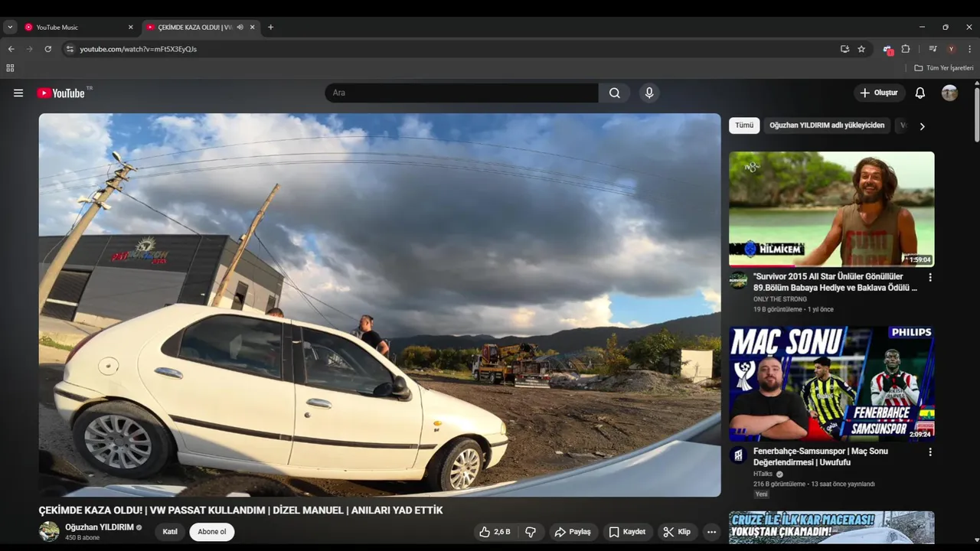Mute the playing tab's speaker icon
This screenshot has height=551, width=980.
point(240,28)
